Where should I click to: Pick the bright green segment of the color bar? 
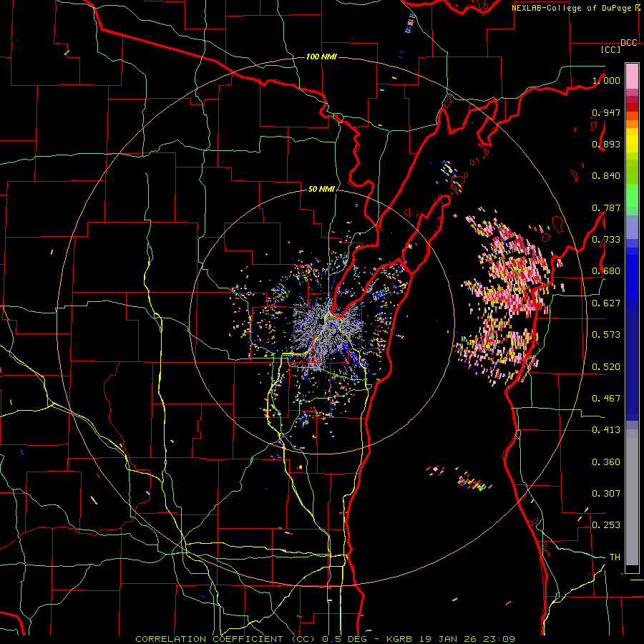(x=632, y=195)
